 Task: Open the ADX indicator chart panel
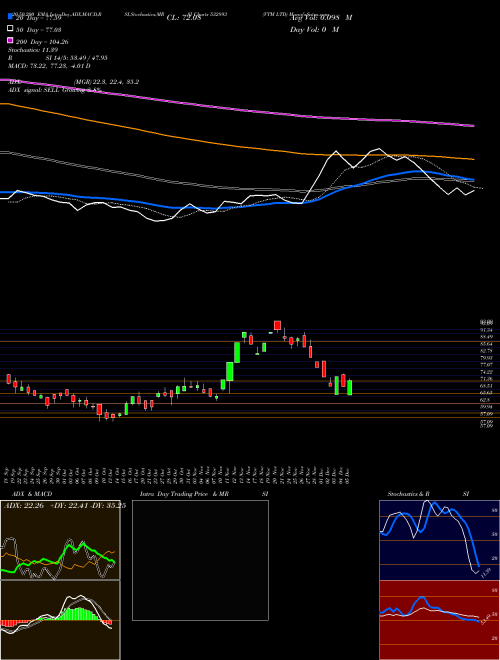click(x=60, y=540)
